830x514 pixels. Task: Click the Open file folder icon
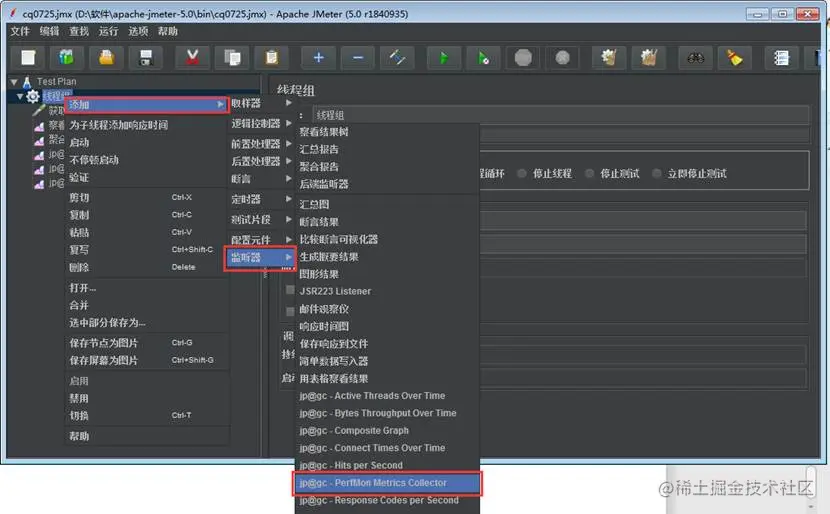pos(106,57)
